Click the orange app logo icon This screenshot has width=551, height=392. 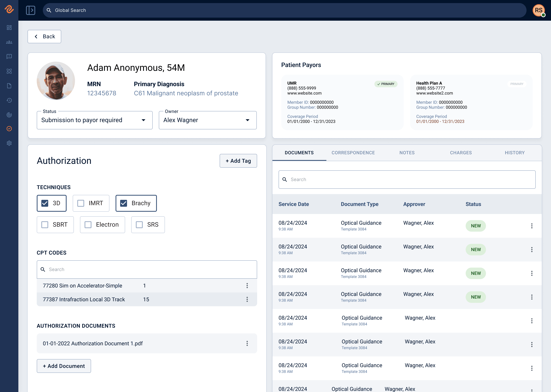pos(9,9)
